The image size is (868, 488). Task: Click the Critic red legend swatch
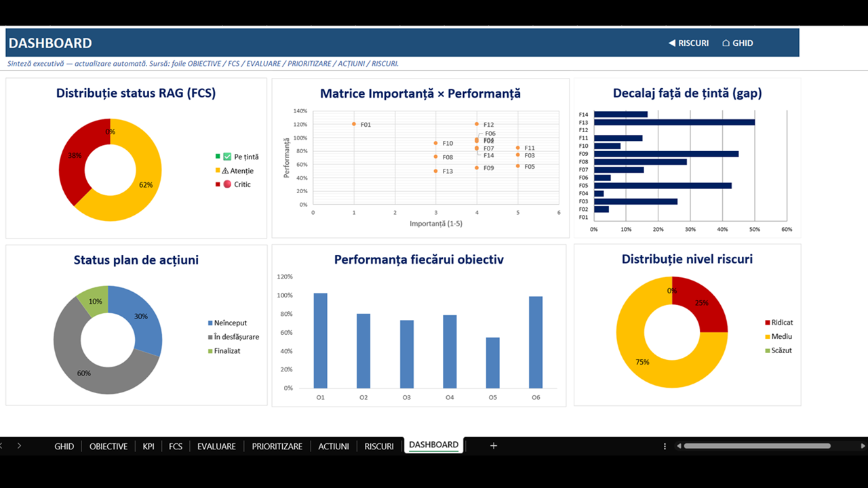[x=217, y=184]
